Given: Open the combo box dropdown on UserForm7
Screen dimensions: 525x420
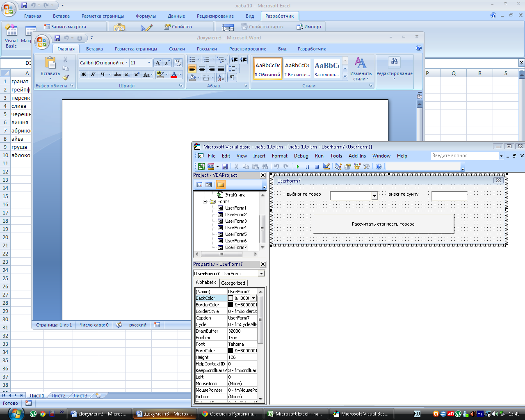Looking at the screenshot, I should [374, 196].
